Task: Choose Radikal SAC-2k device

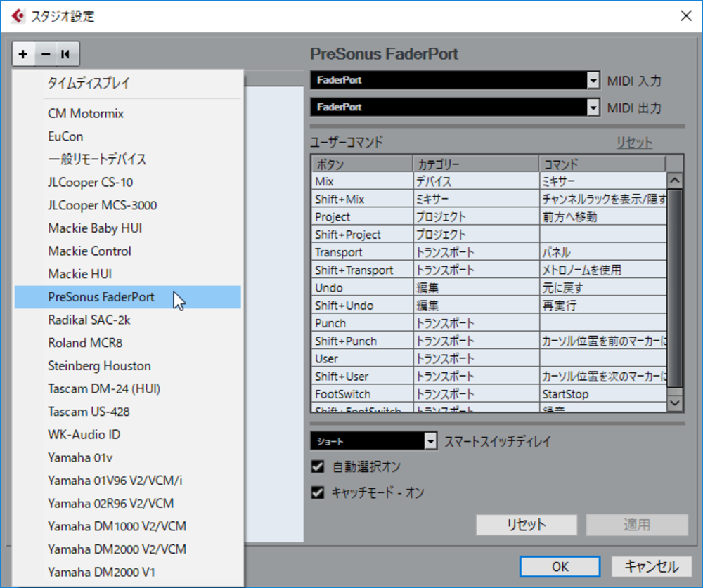Action: pyautogui.click(x=128, y=320)
